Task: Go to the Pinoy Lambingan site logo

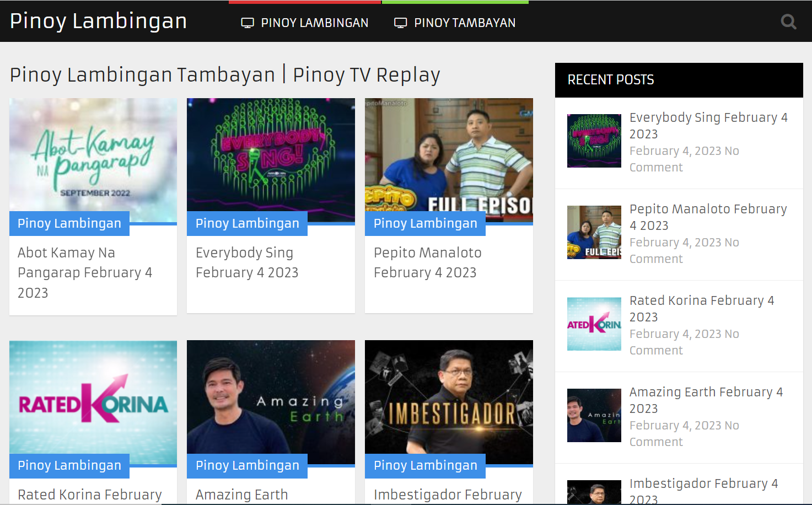Action: tap(99, 21)
